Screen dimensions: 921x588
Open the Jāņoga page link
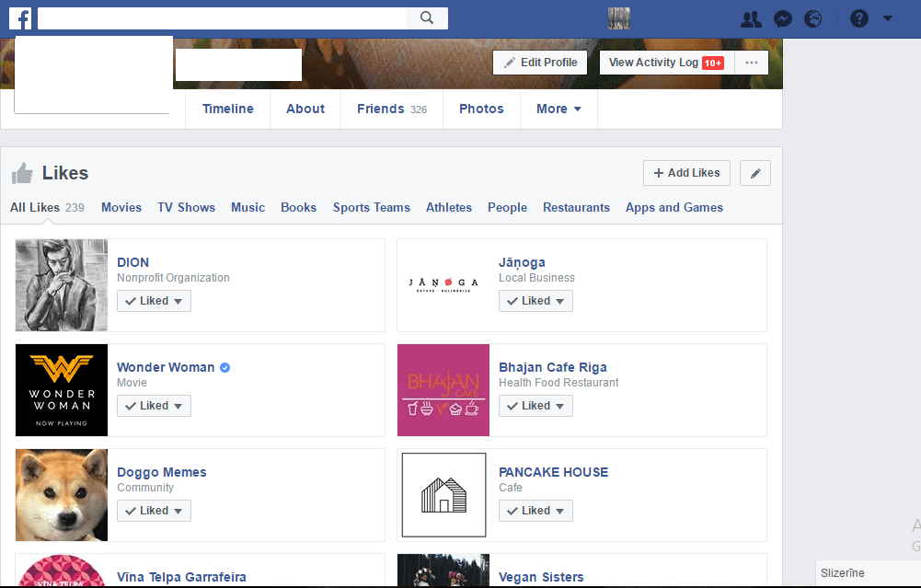coord(523,262)
